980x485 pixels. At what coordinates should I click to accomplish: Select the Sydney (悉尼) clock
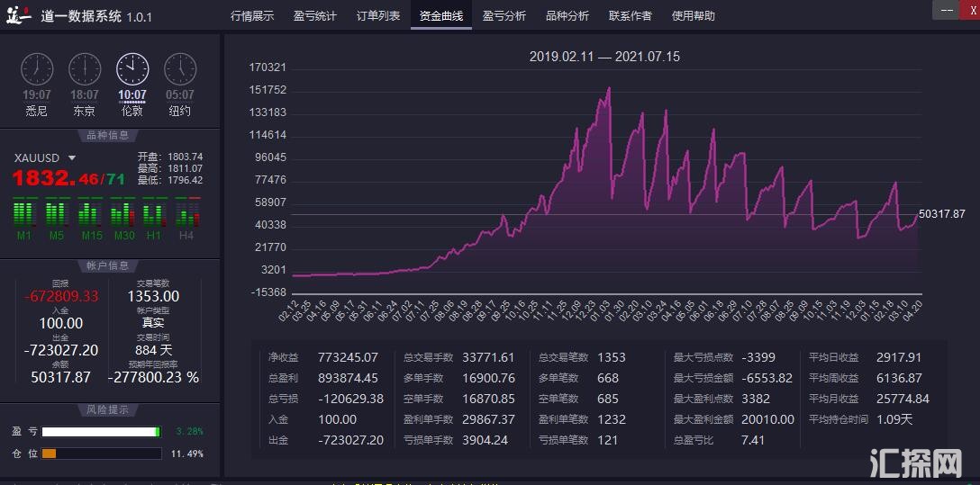point(37,69)
